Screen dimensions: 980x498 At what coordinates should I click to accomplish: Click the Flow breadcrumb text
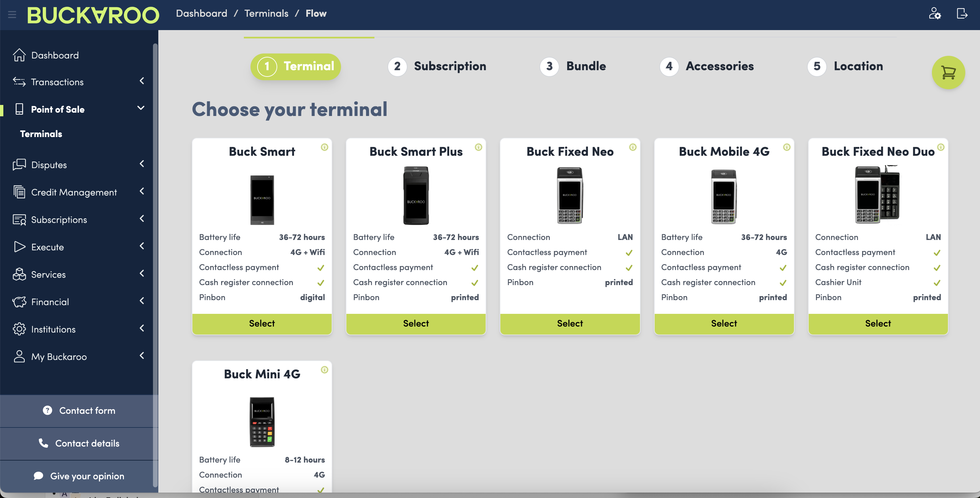(316, 14)
